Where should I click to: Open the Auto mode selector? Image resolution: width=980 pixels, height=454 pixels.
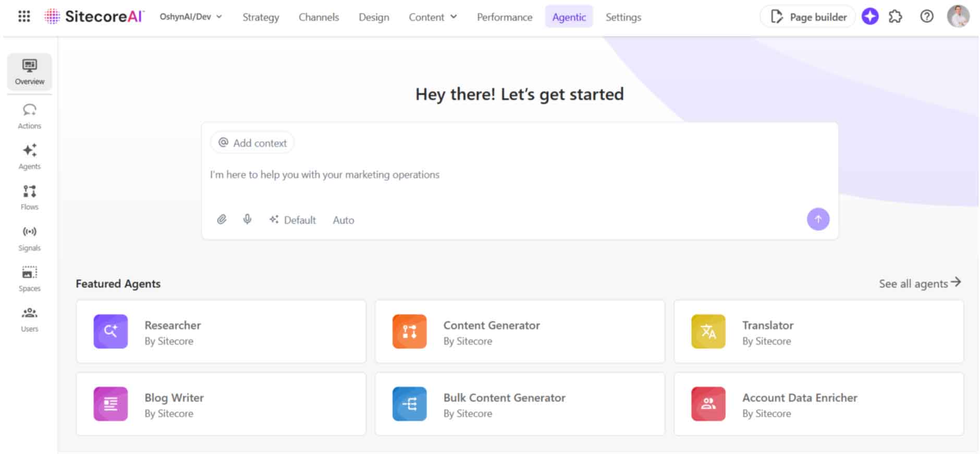(344, 220)
